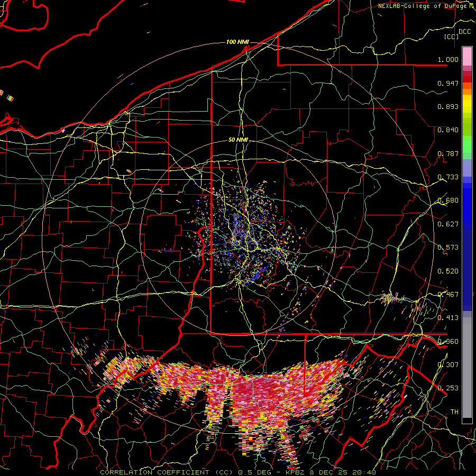
Task: Click the 0.307 color scale value
Action: 448,364
